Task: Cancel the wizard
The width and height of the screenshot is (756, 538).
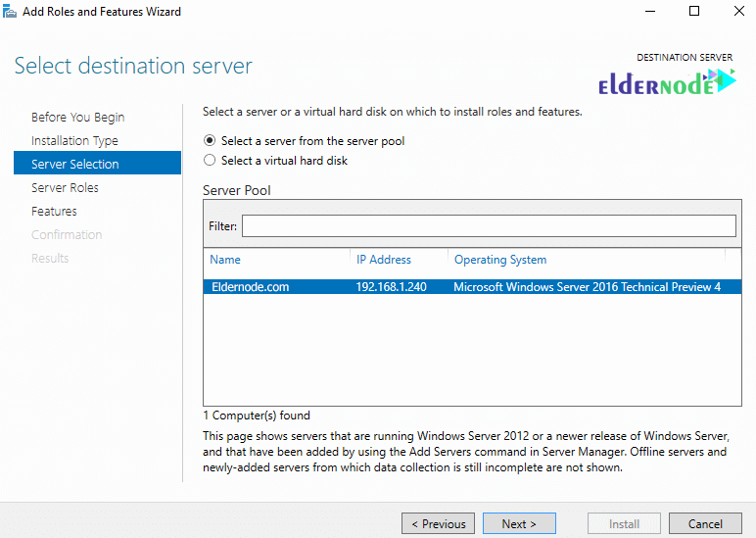Action: pyautogui.click(x=705, y=523)
